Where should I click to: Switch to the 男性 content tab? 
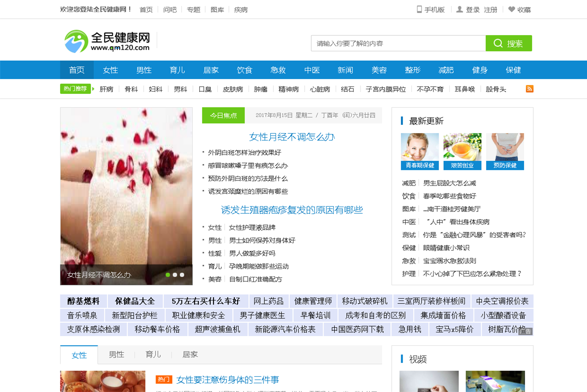[116, 355]
